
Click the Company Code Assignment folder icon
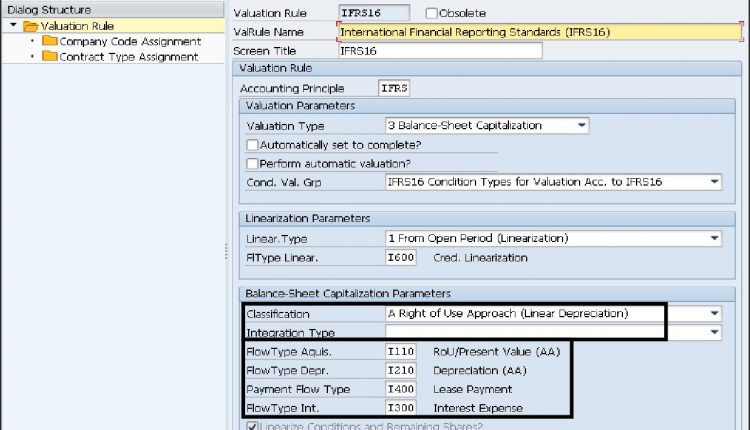pos(50,41)
